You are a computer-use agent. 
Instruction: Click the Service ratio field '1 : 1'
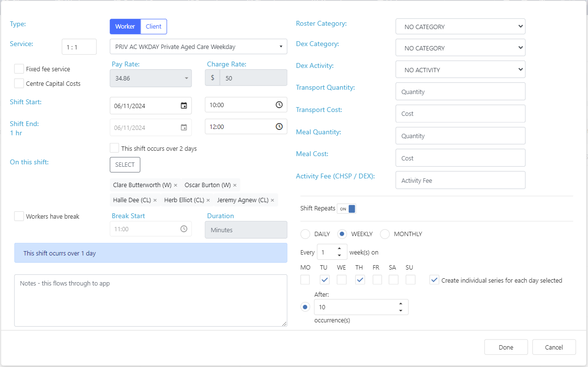point(79,47)
